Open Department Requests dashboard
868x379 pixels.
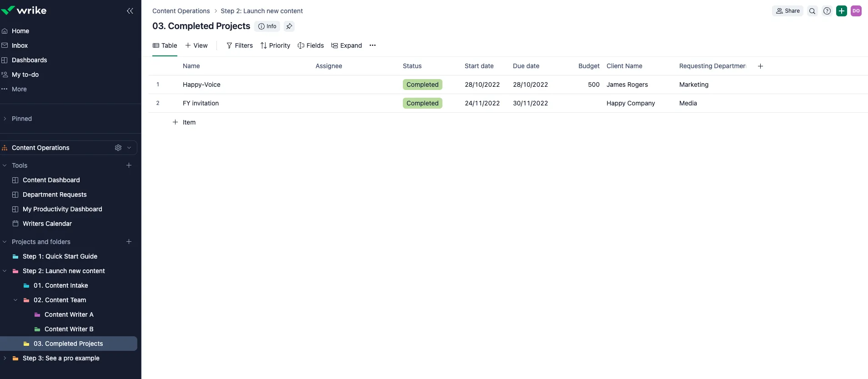[55, 194]
